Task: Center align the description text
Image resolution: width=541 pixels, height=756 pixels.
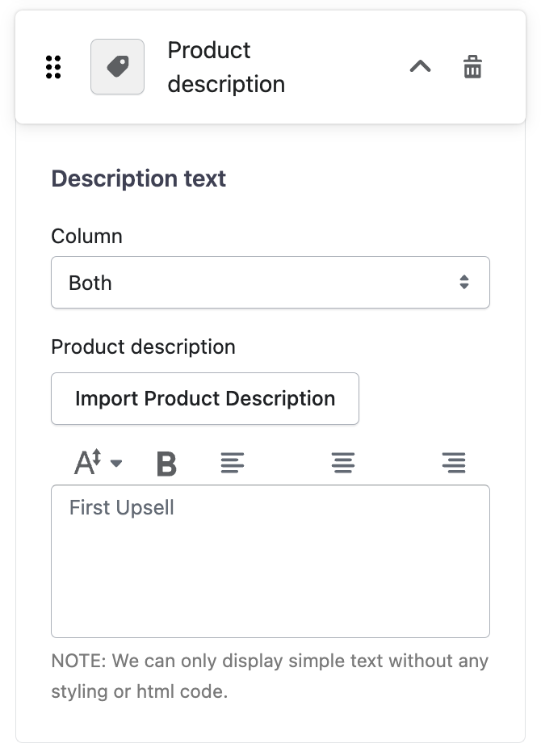Action: pyautogui.click(x=343, y=463)
